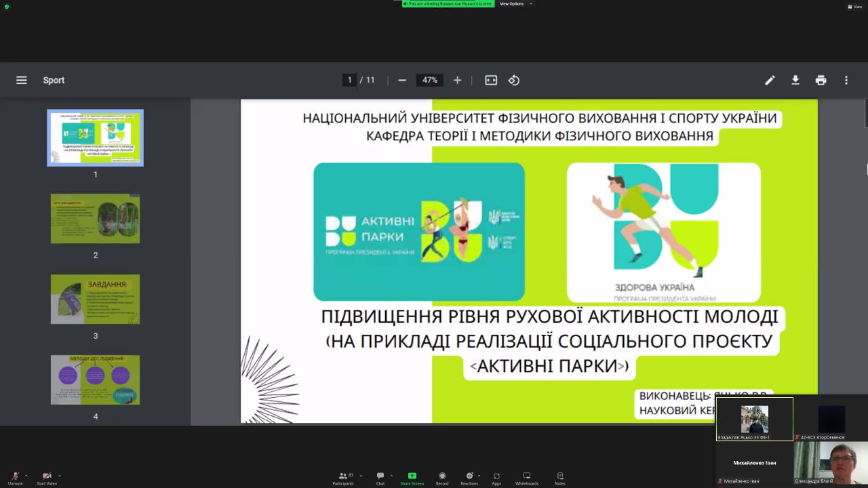868x488 pixels.
Task: Expand the arrow next to Reactions
Action: [x=479, y=475]
